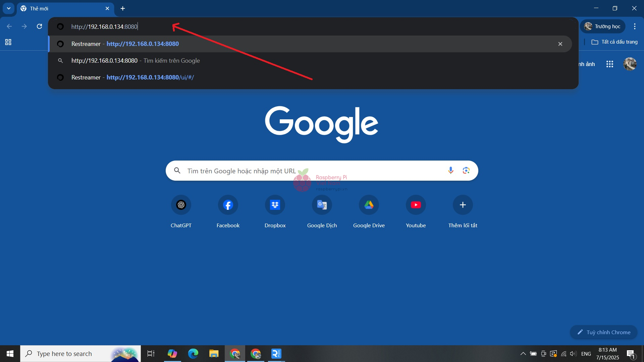Open the Dropbox shortcut
Viewport: 644px width, 362px height.
[x=275, y=205]
